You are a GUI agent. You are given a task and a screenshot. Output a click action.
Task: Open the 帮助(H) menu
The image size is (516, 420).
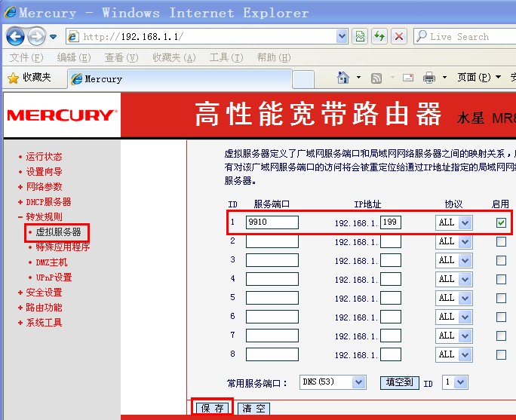pyautogui.click(x=274, y=57)
